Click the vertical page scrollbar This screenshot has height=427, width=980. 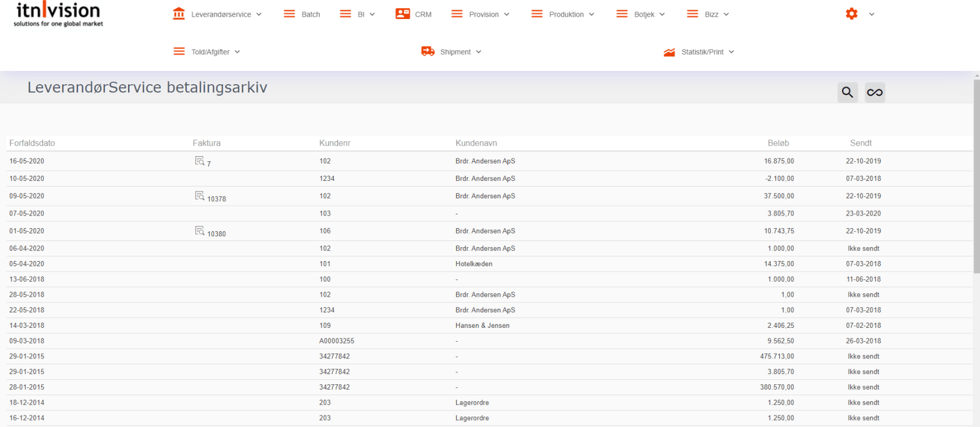click(x=976, y=173)
